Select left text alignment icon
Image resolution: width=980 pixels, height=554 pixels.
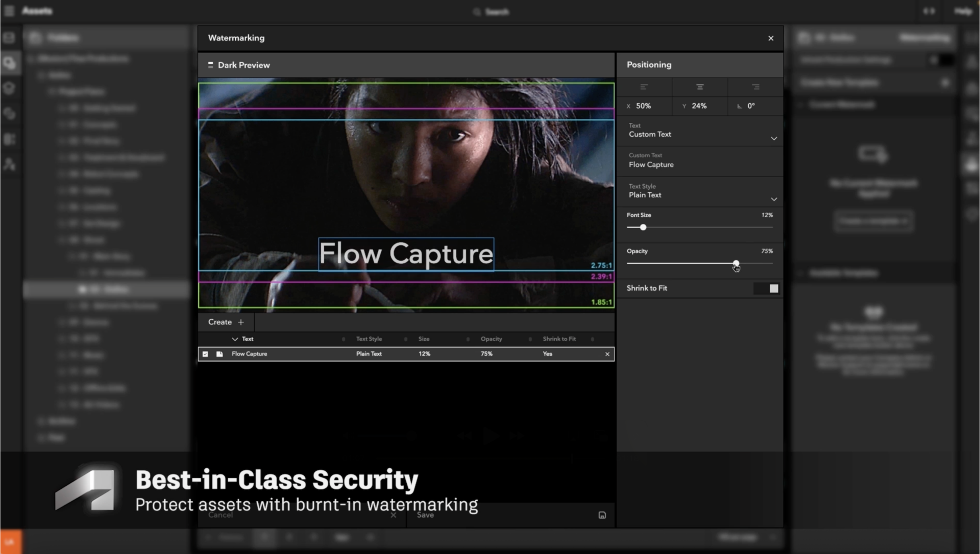pos(644,87)
